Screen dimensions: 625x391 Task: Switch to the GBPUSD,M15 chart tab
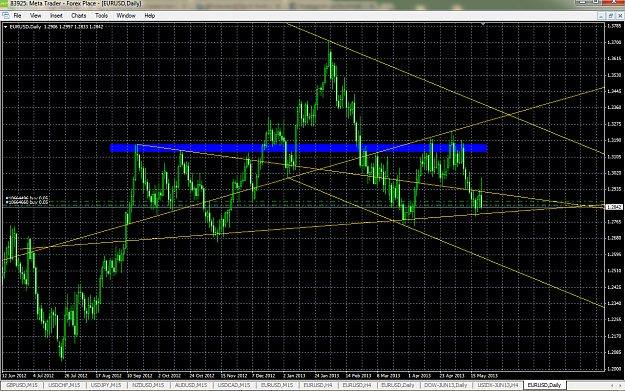click(22, 385)
